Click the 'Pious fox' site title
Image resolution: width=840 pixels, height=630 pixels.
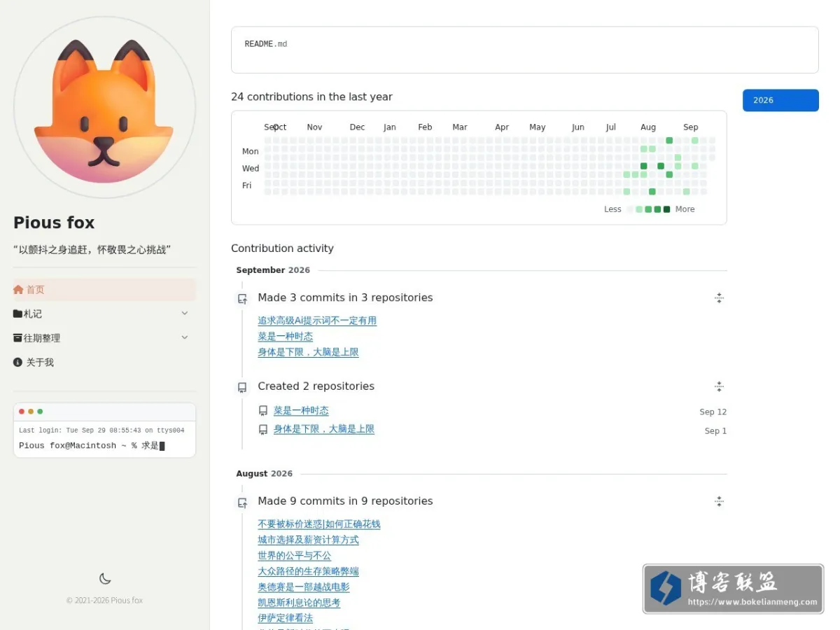click(x=54, y=223)
